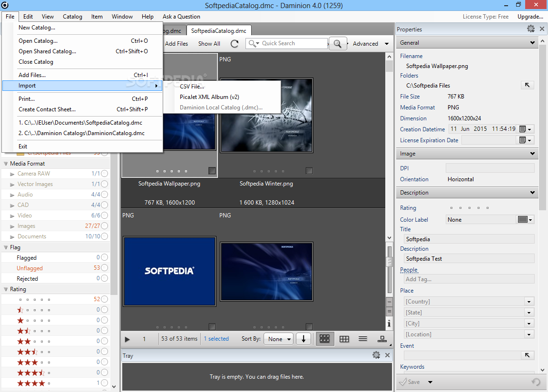Toggle Unflagged filter circle
This screenshot has width=548, height=392.
(x=105, y=268)
